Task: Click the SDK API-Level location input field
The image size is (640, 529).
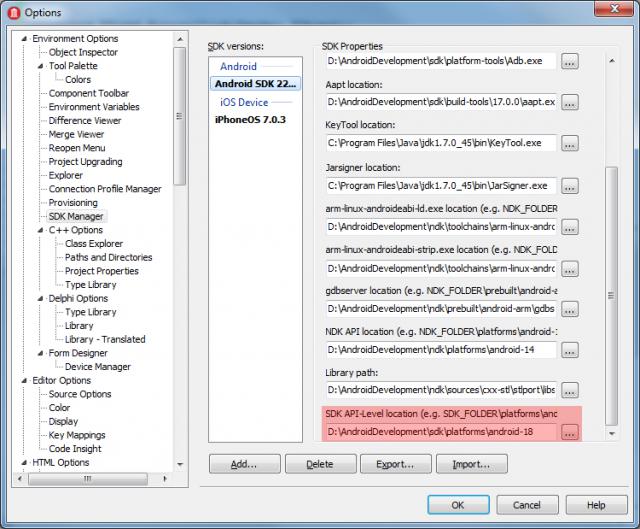Action: pos(441,432)
